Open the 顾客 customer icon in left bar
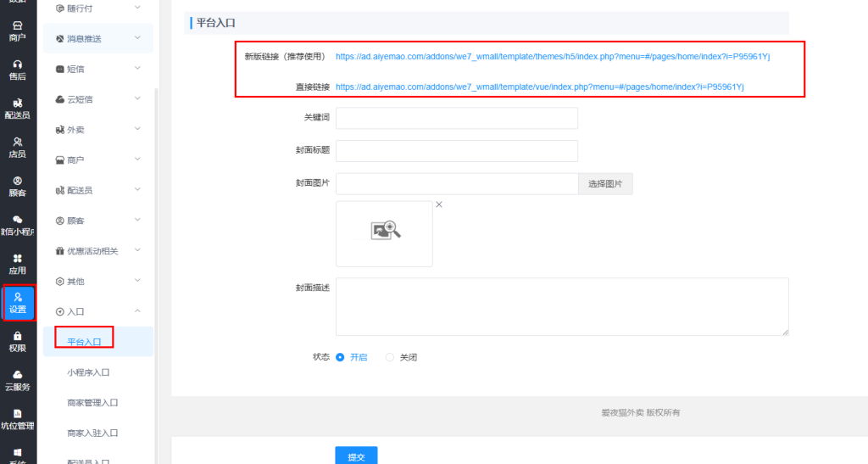 pyautogui.click(x=17, y=187)
